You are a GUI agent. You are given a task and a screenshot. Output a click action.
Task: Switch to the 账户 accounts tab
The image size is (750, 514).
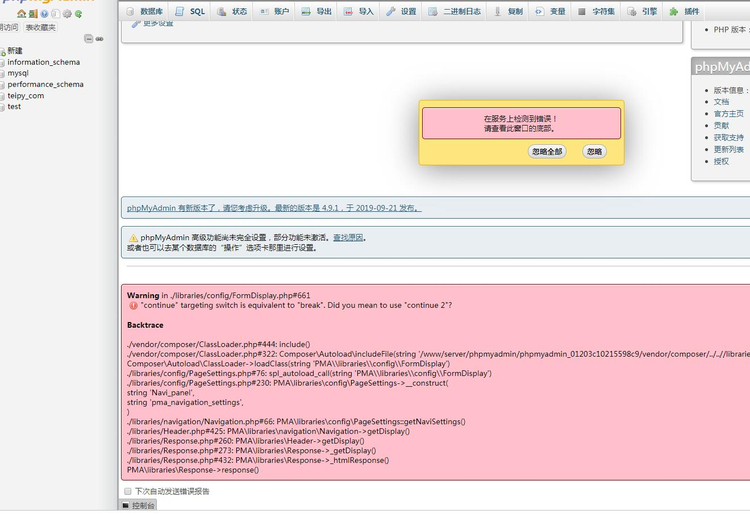pos(275,11)
